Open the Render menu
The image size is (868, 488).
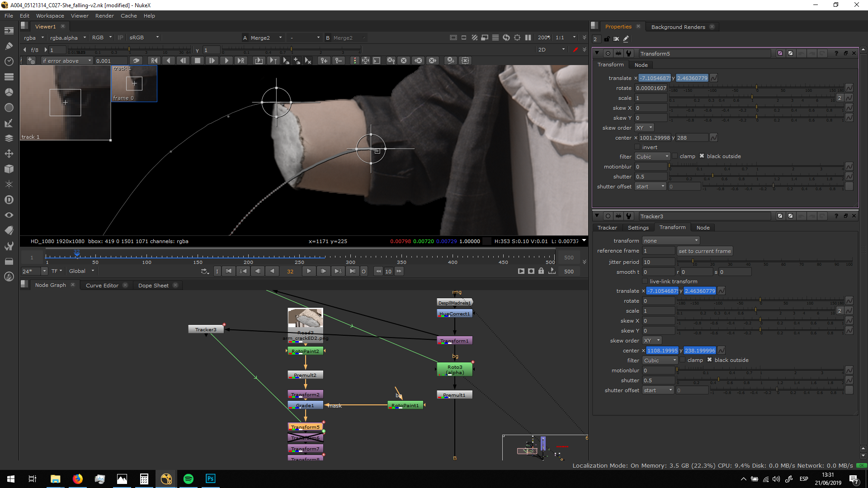[104, 16]
